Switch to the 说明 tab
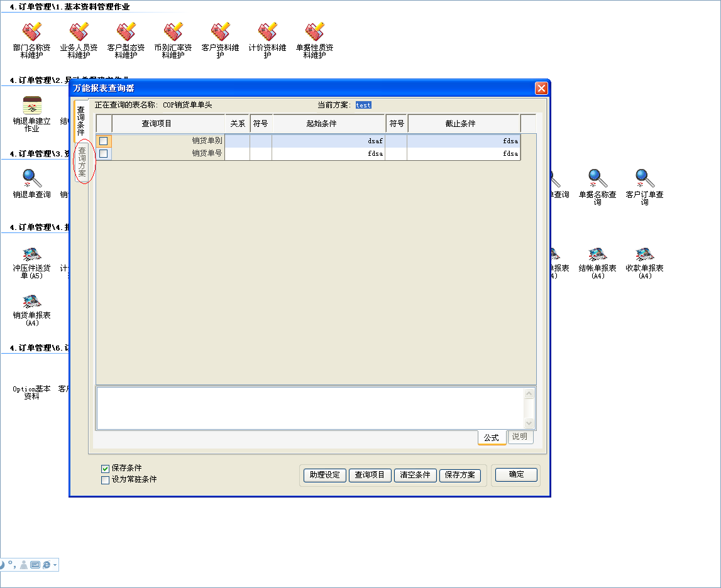 [x=520, y=437]
